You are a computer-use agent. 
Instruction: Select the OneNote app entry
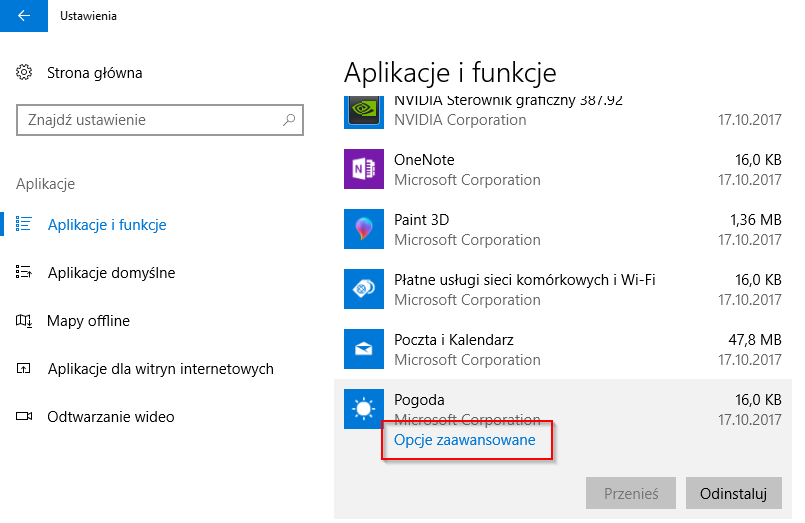563,169
